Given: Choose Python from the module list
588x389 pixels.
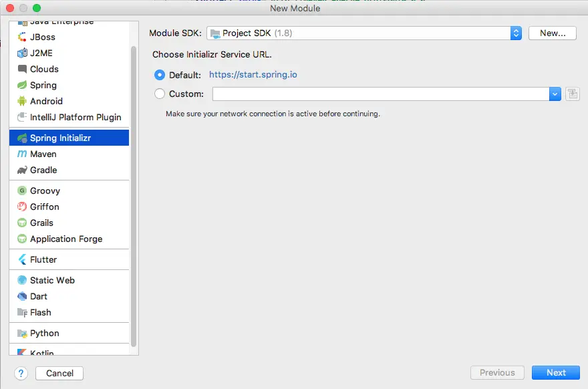Looking at the screenshot, I should 69,333.
